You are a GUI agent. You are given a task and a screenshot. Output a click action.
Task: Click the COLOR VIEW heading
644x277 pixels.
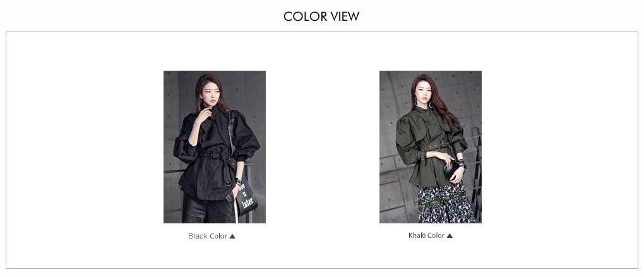point(321,16)
